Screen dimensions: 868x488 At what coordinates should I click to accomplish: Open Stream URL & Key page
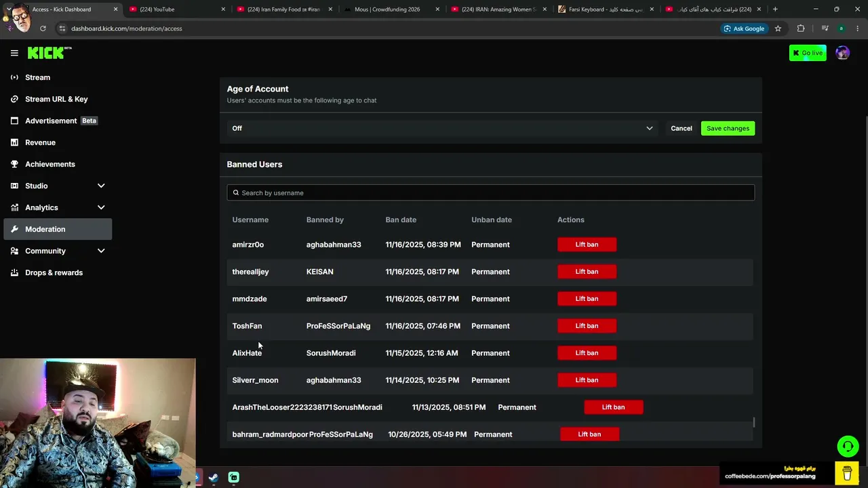58,99
